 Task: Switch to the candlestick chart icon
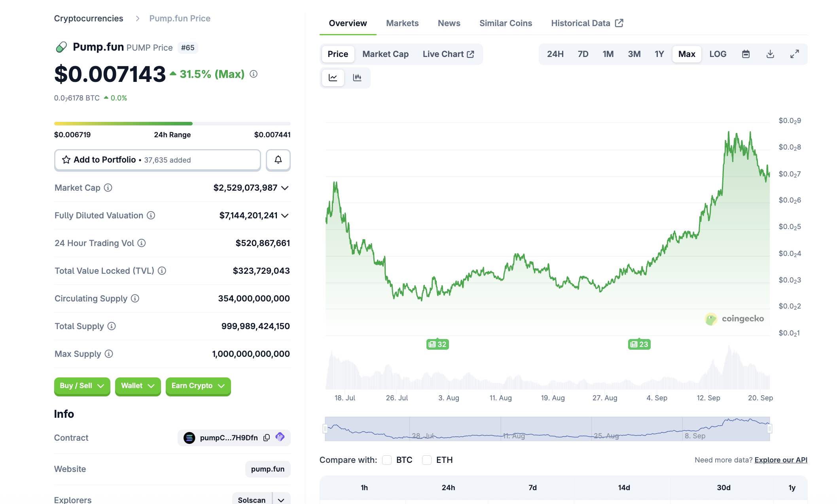pyautogui.click(x=358, y=78)
